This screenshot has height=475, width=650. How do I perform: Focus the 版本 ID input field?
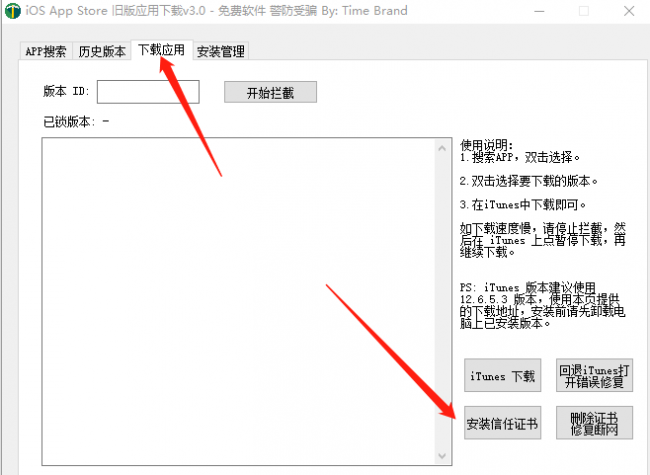(x=148, y=92)
